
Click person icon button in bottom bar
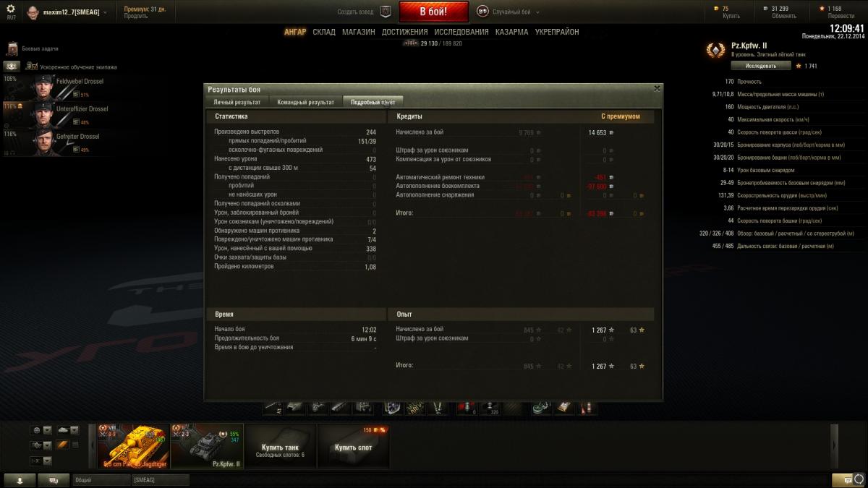click(x=20, y=480)
